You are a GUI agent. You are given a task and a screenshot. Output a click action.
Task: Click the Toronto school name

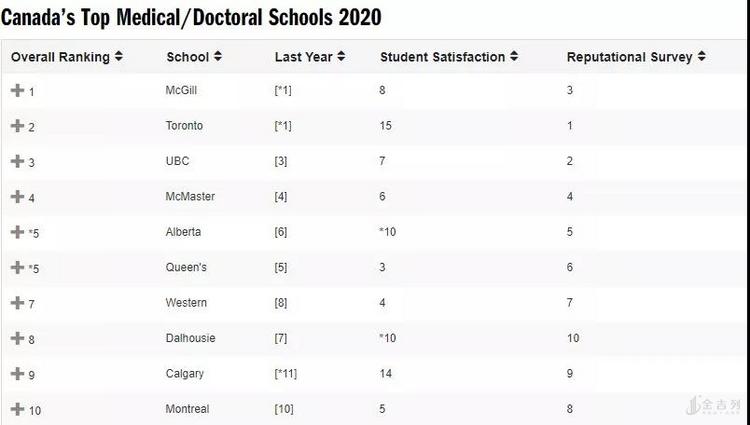184,126
